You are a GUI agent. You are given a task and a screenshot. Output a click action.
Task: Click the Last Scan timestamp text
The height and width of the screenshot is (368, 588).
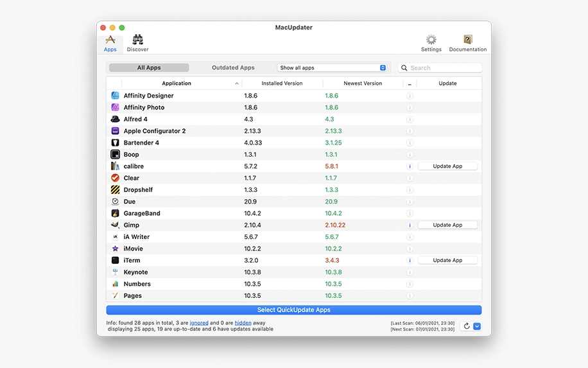pyautogui.click(x=422, y=323)
